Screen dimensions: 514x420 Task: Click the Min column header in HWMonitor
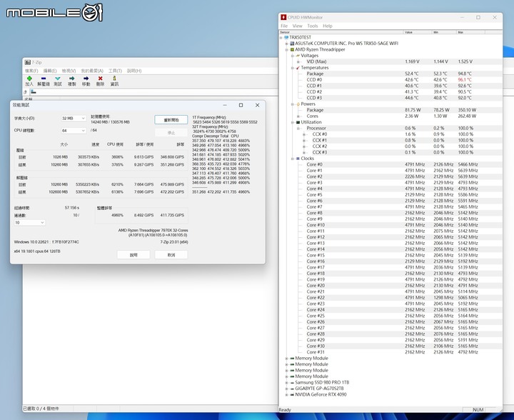[444, 32]
